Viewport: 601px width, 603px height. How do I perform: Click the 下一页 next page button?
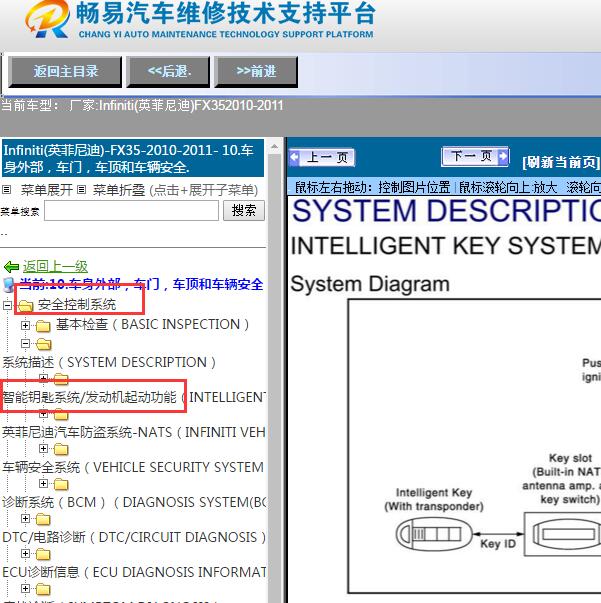point(475,156)
